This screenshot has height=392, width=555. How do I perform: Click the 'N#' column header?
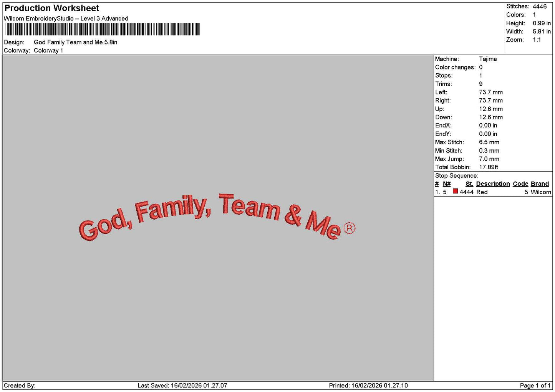pos(447,184)
